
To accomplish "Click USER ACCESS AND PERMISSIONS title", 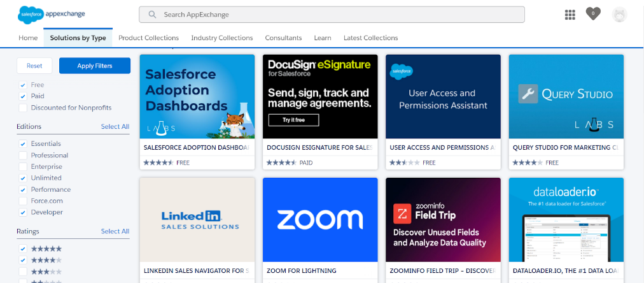I will click(443, 147).
